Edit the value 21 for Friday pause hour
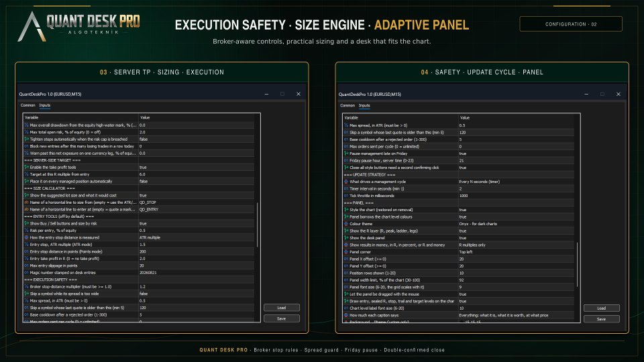Viewport: 644px width, 362px height. coord(516,160)
